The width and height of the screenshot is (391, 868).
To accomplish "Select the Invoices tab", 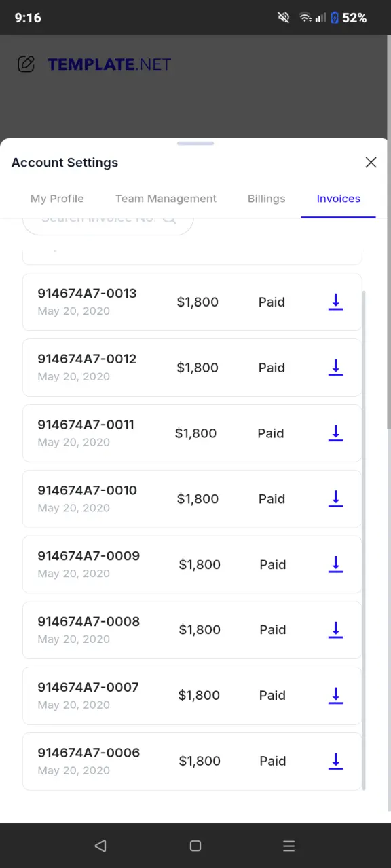I will [x=338, y=199].
